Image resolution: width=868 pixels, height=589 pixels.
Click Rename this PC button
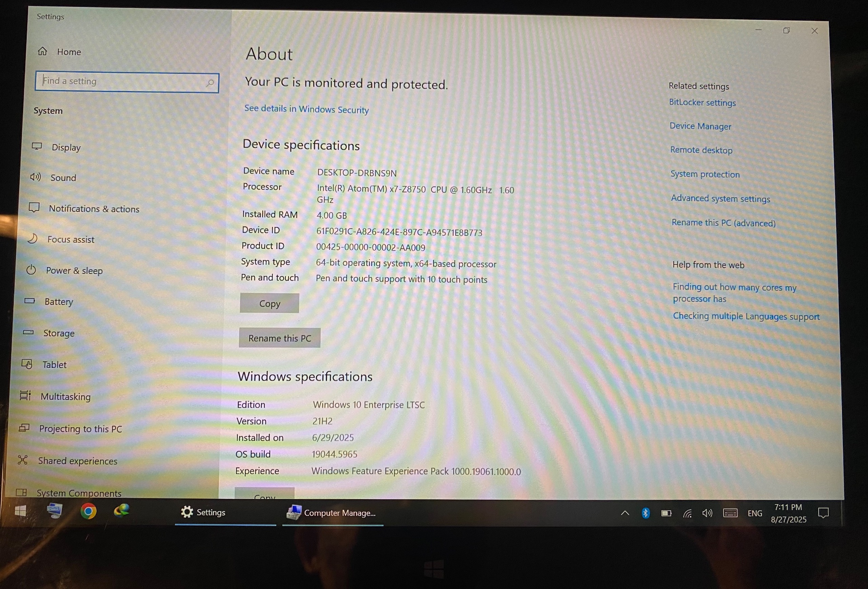click(279, 338)
